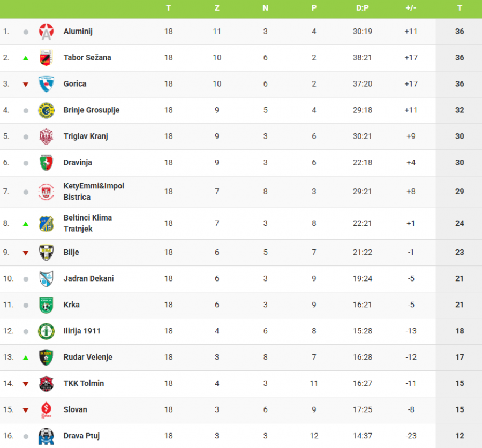The height and width of the screenshot is (448, 482).
Task: Sort by the Z wins column header
Action: click(x=217, y=8)
